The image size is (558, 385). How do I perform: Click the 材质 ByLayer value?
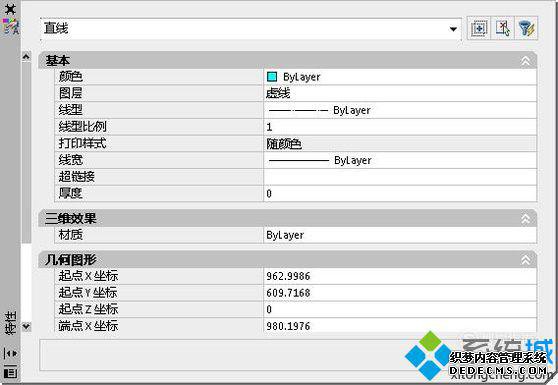(x=400, y=235)
